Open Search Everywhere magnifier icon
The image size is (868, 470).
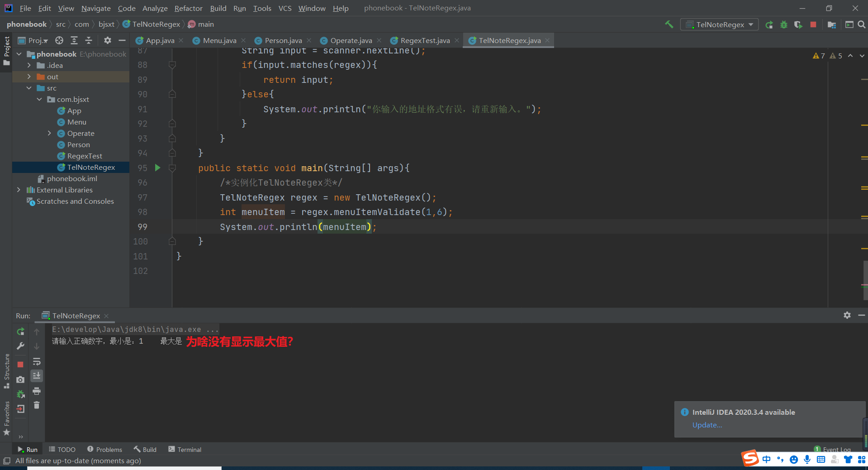[862, 24]
